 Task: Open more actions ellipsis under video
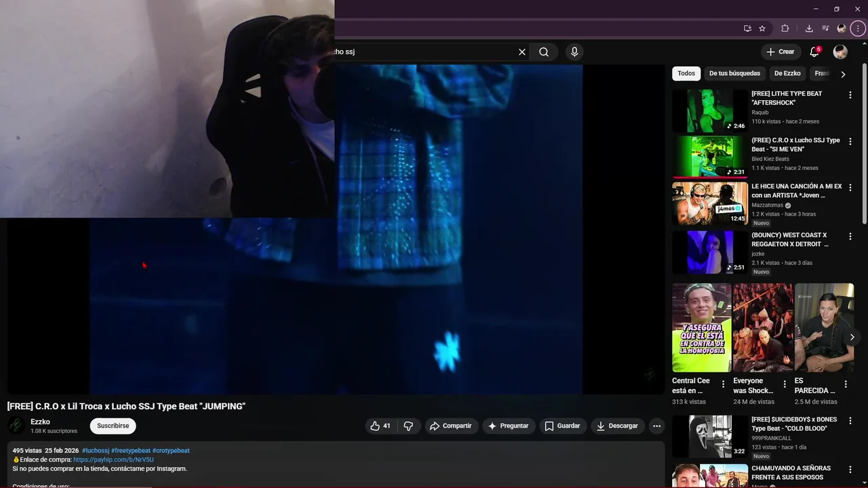click(x=656, y=426)
